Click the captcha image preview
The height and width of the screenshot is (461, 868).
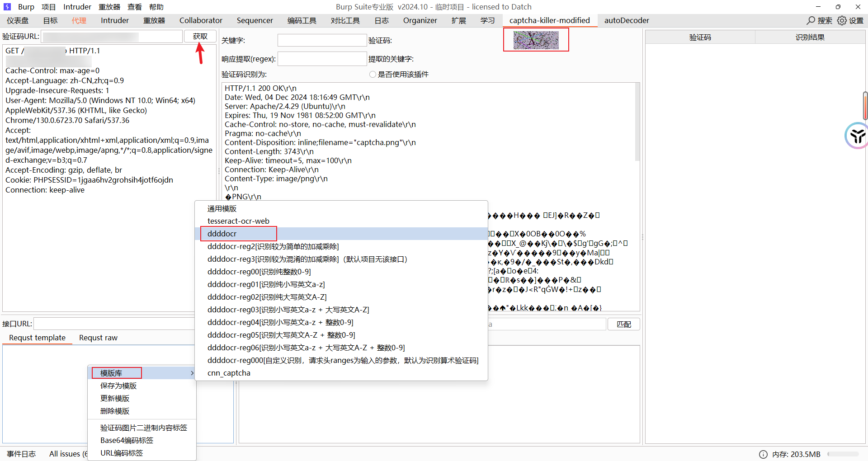536,40
